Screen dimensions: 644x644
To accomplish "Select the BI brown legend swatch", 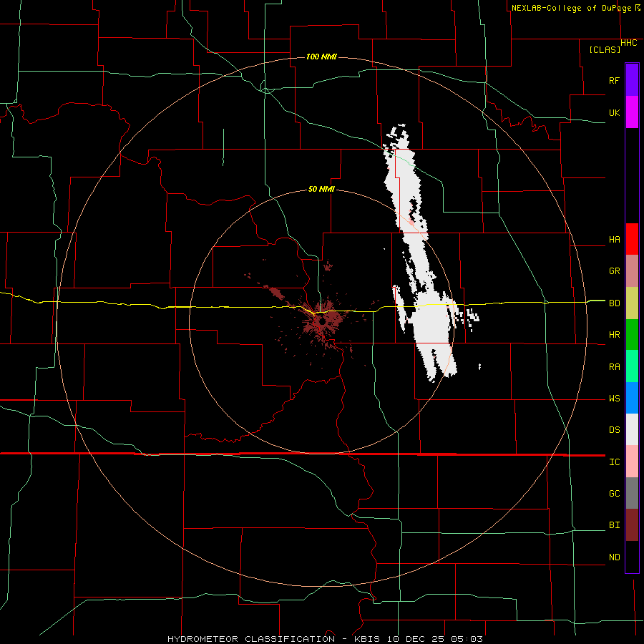I will [x=632, y=525].
